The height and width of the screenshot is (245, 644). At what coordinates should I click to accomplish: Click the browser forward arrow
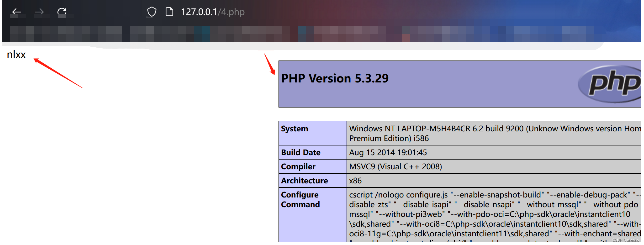click(39, 12)
